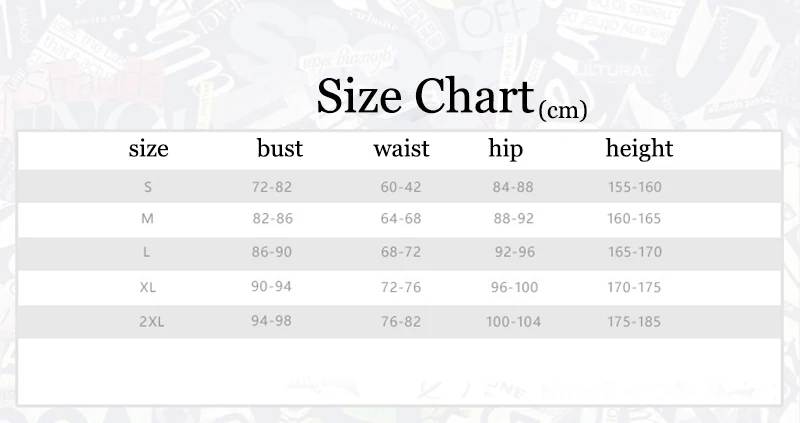Click the (cm) unit label

pyautogui.click(x=562, y=110)
